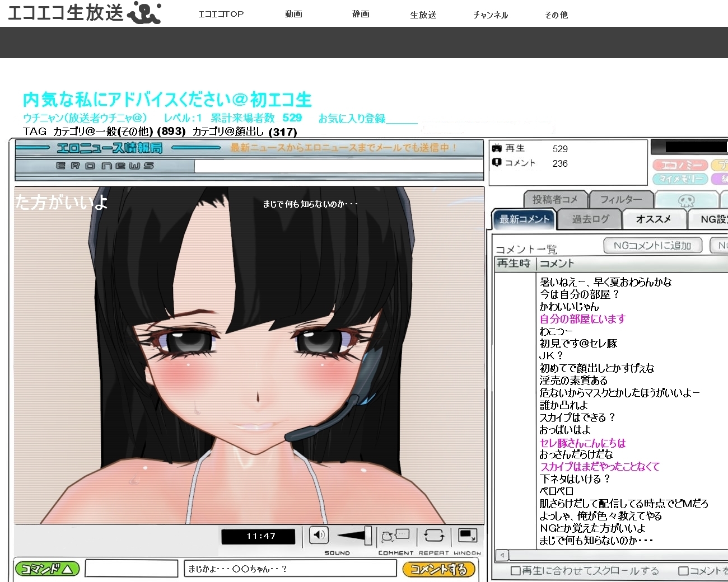The image size is (728, 582).
Task: Check 再生に合わせてスクロールする checkbox
Action: click(516, 571)
